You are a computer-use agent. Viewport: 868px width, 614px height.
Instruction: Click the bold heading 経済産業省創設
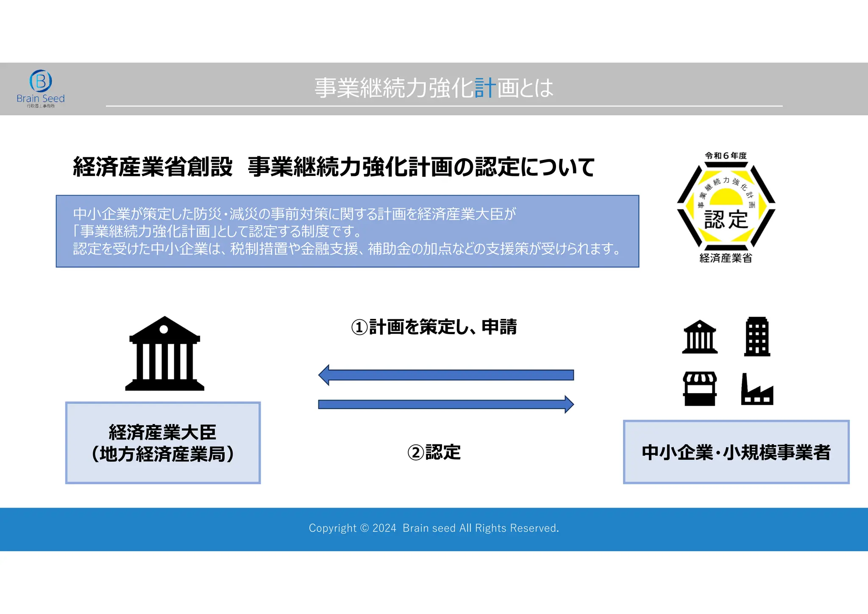pos(153,167)
